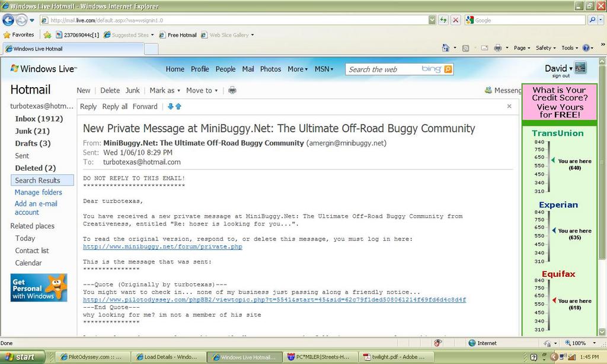Click the Windows Start button

(x=23, y=357)
